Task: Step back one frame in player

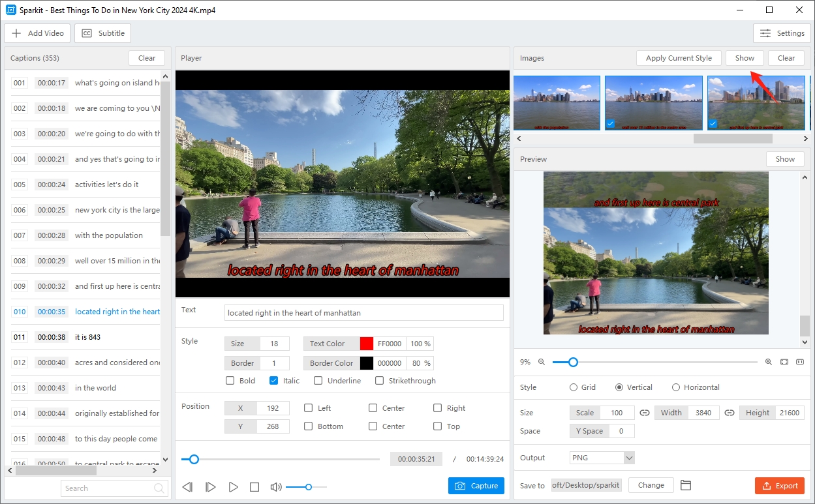Action: coord(187,487)
